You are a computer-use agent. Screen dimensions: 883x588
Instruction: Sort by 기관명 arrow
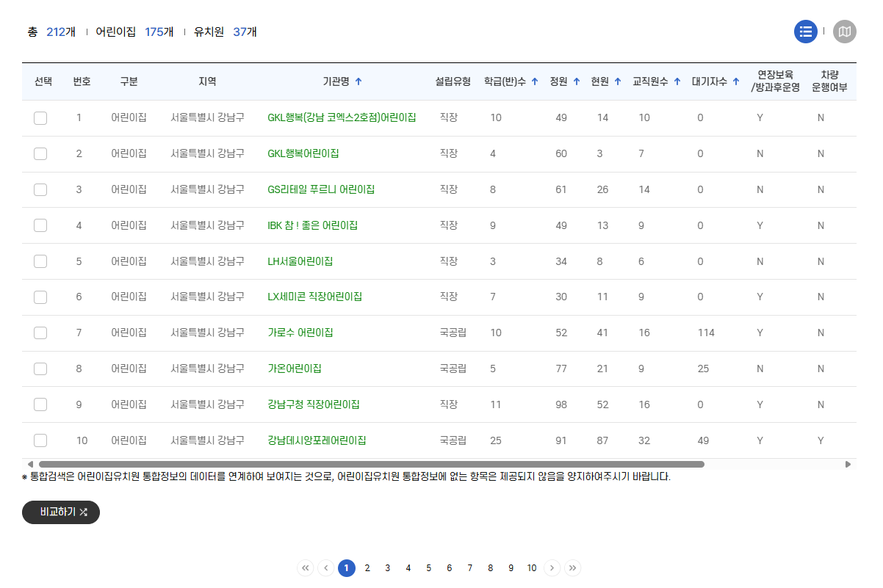pyautogui.click(x=358, y=81)
